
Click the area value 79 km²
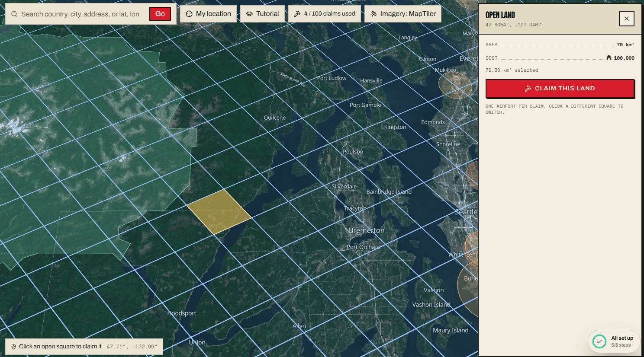tap(625, 45)
